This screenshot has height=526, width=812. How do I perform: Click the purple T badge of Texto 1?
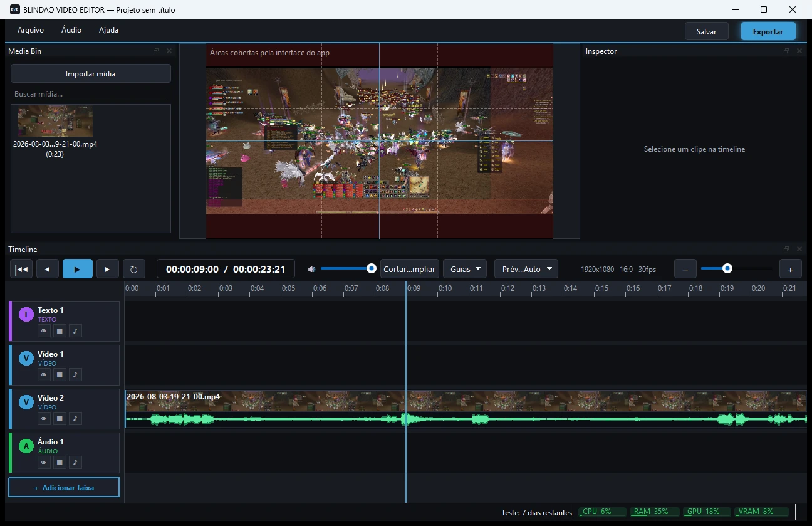pos(26,315)
